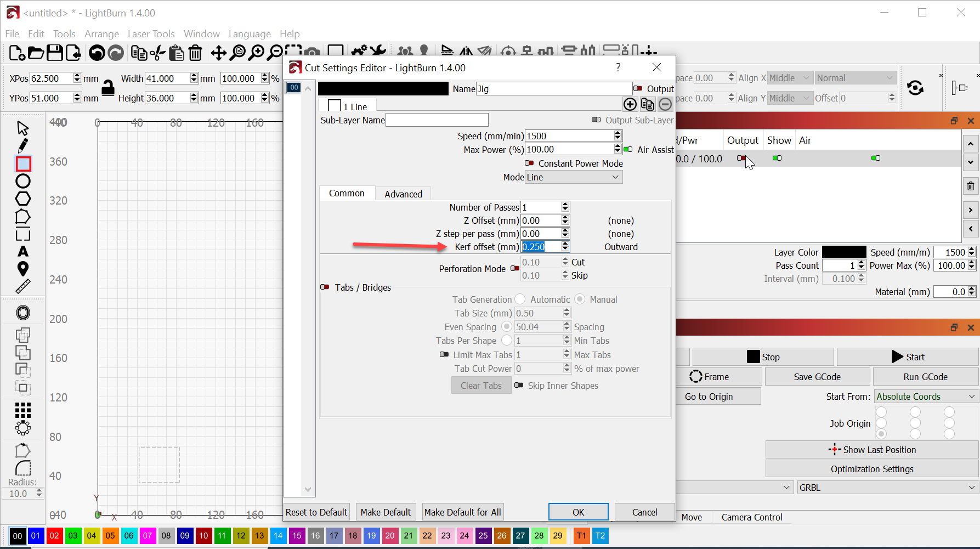The height and width of the screenshot is (549, 980).
Task: Click the Reset to Default button
Action: pyautogui.click(x=316, y=512)
